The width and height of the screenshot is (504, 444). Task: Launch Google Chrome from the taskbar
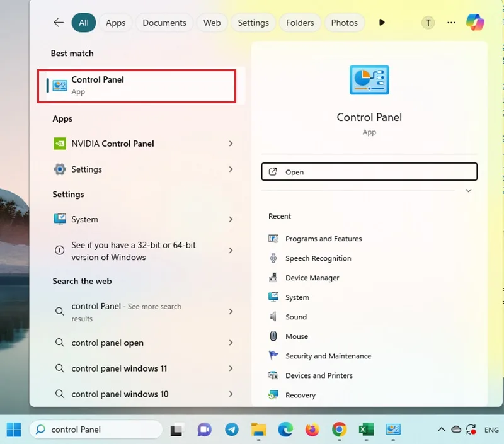[x=339, y=430]
